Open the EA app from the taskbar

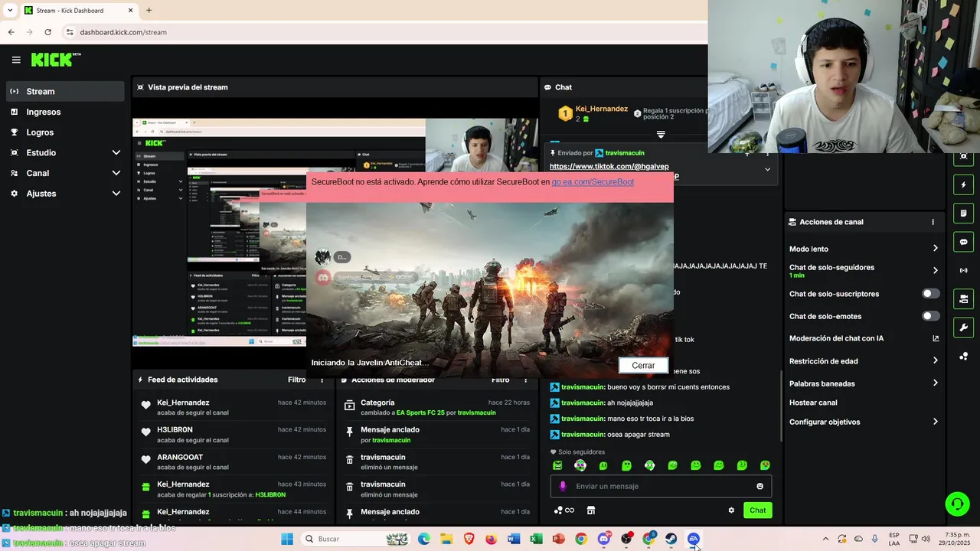[x=694, y=539]
